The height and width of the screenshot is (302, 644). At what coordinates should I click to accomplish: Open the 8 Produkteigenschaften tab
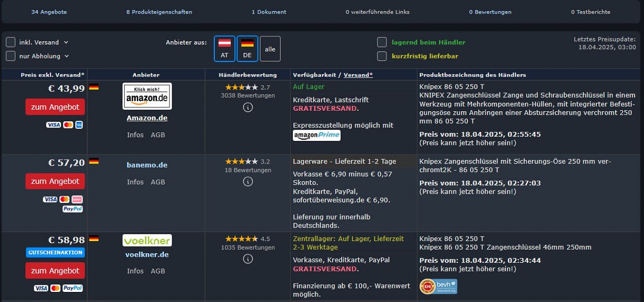159,12
